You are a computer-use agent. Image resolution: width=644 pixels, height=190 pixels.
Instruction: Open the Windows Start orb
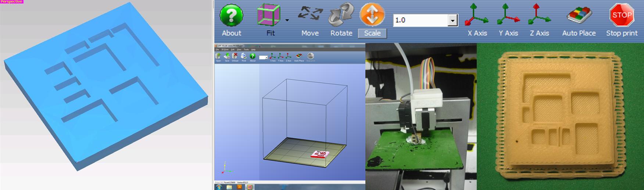tap(219, 187)
